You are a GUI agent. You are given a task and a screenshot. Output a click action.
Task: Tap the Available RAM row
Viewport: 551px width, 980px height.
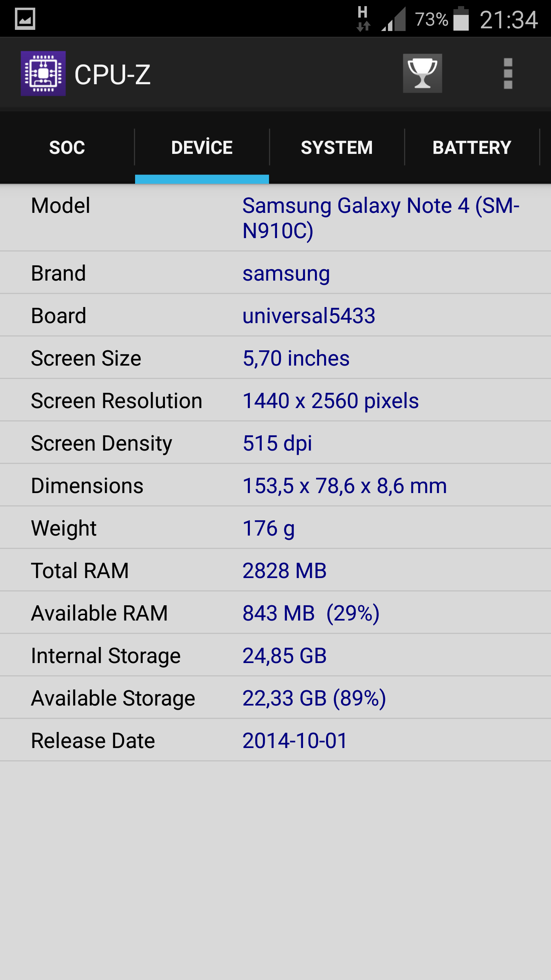click(x=275, y=613)
